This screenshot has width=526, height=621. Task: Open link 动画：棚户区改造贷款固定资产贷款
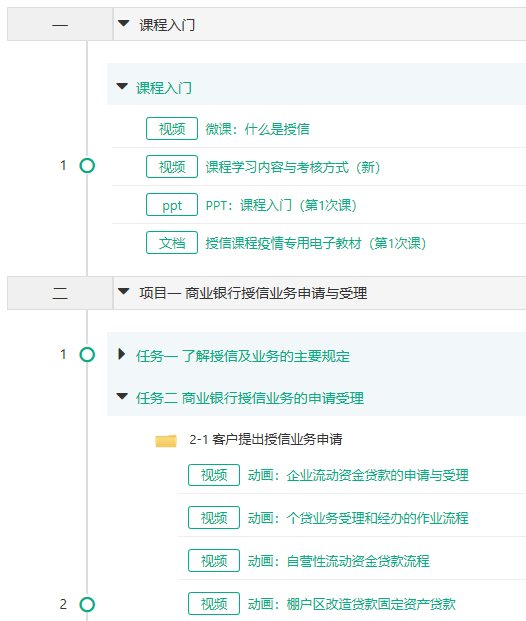[352, 604]
